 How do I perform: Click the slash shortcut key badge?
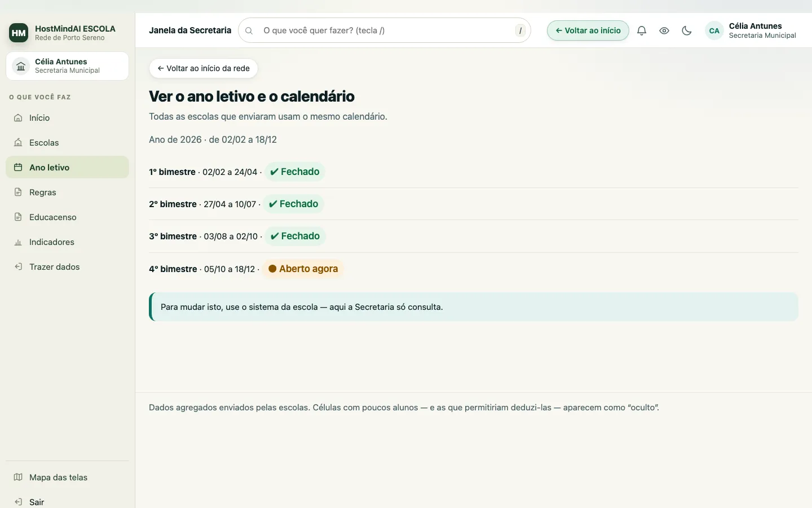coord(520,30)
